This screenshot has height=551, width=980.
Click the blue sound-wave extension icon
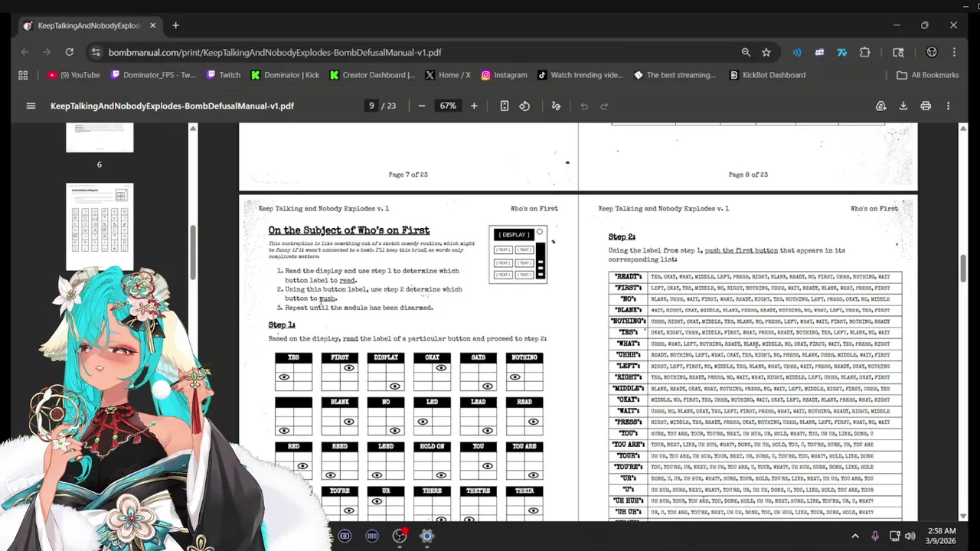coord(797,52)
